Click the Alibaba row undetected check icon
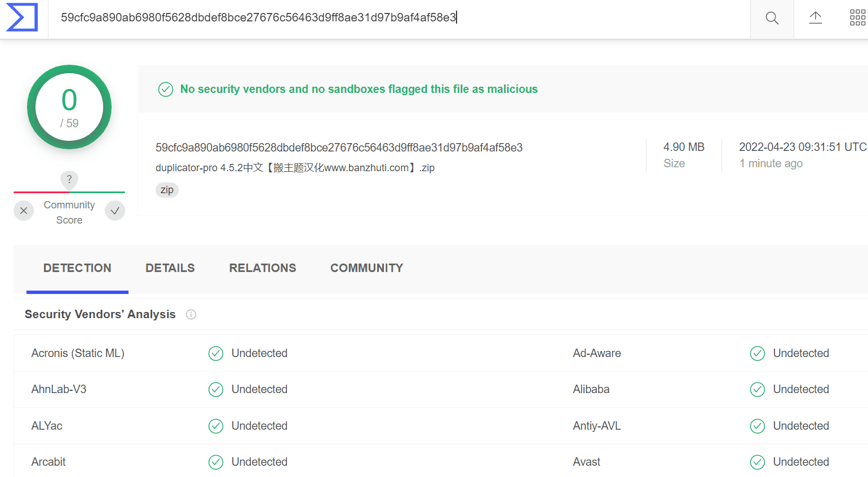This screenshot has height=477, width=868. (758, 390)
